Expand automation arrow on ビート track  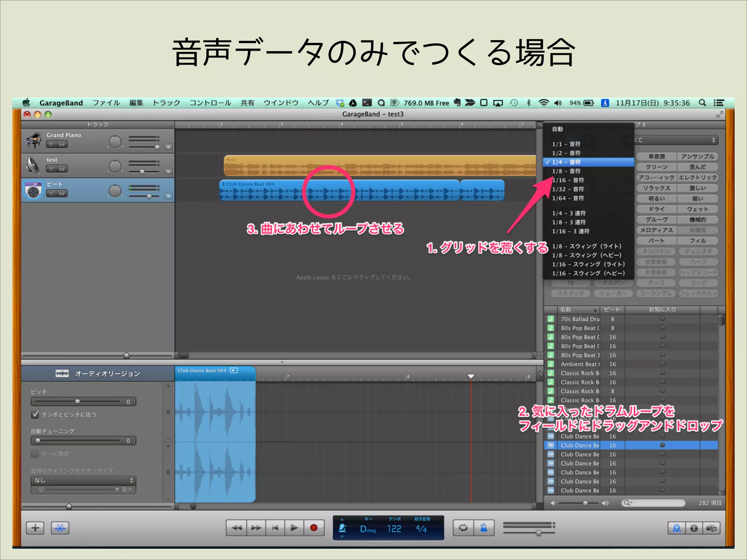pyautogui.click(x=168, y=196)
